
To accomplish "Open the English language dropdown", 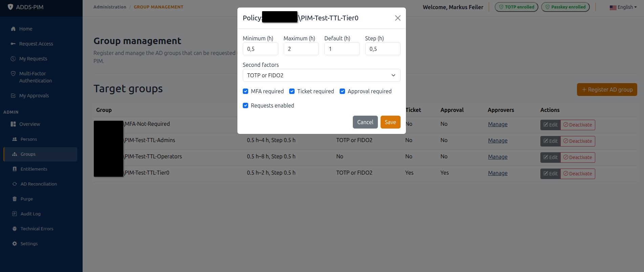I will [623, 7].
